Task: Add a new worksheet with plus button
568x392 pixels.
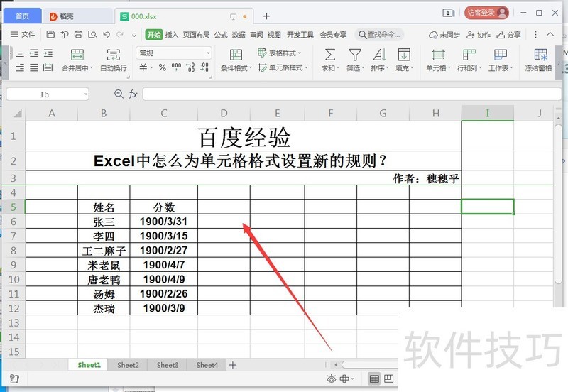Action: (x=233, y=365)
